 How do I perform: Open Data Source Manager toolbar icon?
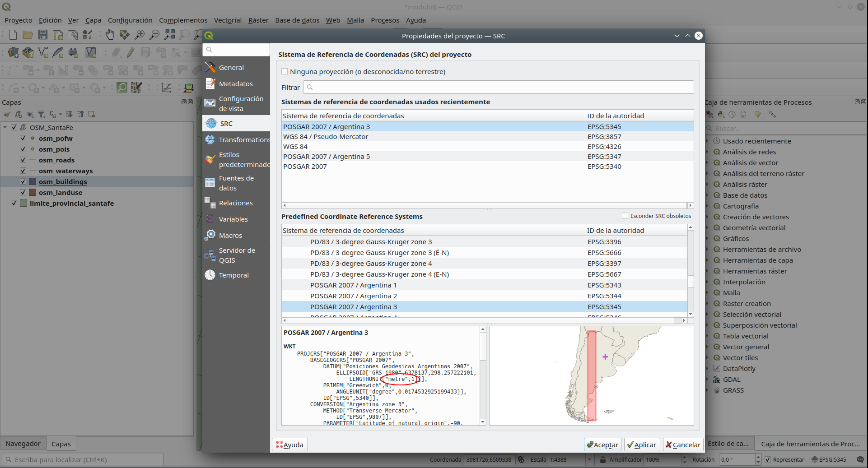pos(13,52)
